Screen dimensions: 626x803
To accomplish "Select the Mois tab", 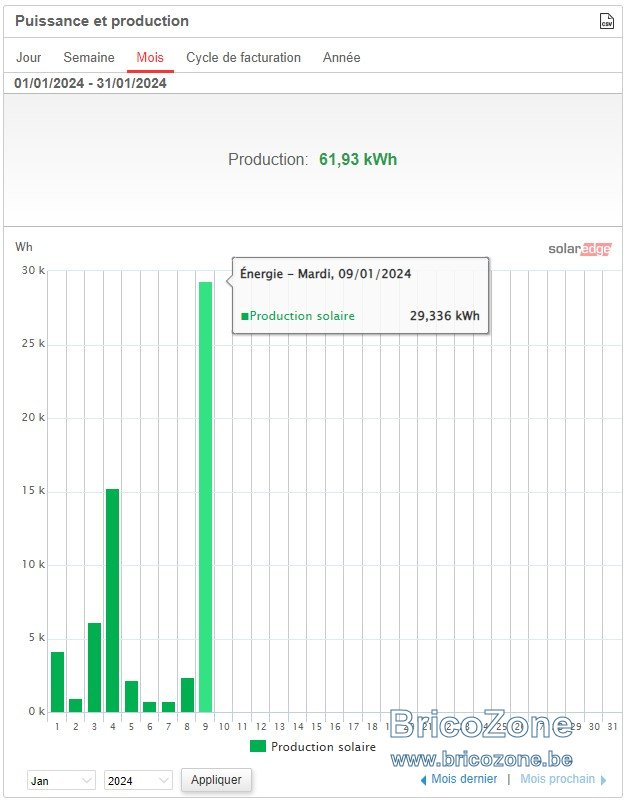I will (x=150, y=57).
